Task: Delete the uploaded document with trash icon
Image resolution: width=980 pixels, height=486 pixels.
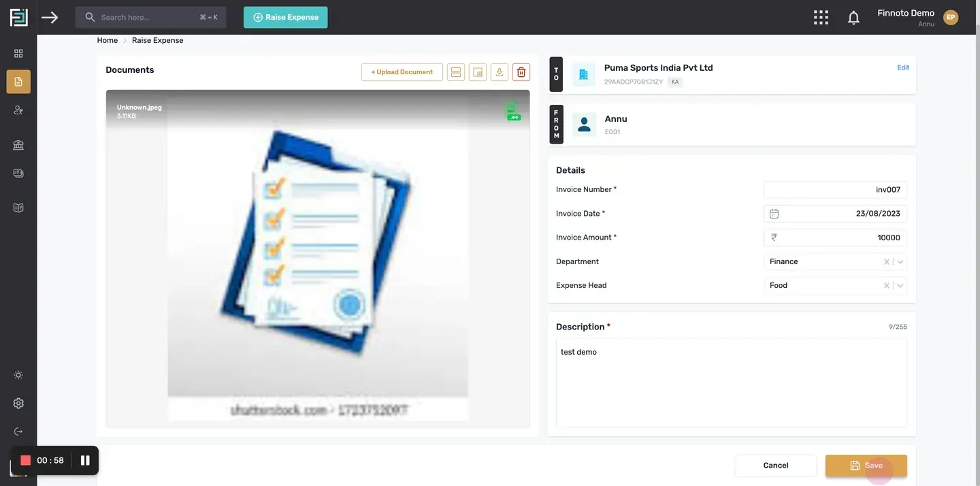Action: click(521, 72)
